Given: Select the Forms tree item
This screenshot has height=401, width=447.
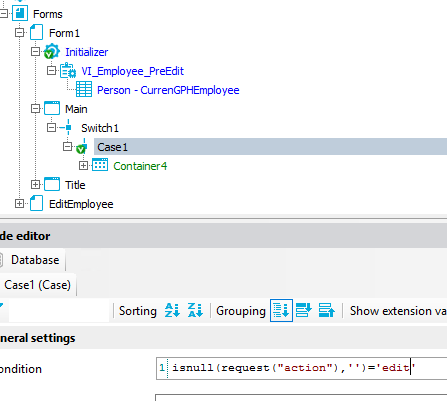Looking at the screenshot, I should pyautogui.click(x=48, y=14).
